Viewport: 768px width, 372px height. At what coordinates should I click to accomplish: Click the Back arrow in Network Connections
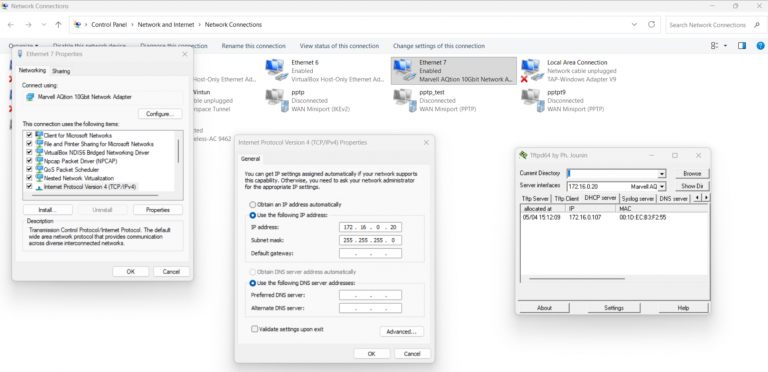(x=11, y=24)
